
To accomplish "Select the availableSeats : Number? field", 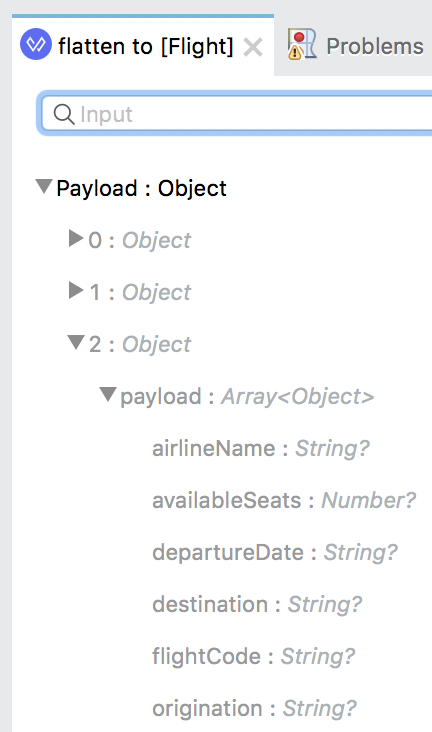I will tap(284, 500).
